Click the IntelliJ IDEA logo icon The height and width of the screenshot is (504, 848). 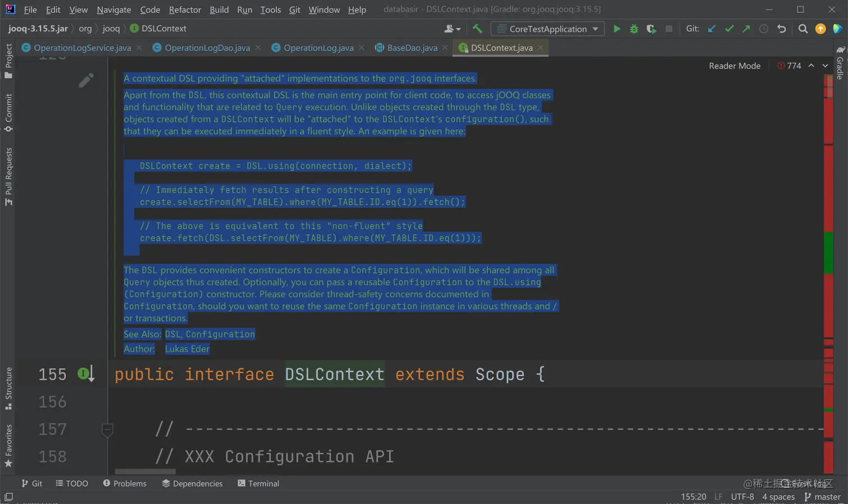click(x=10, y=9)
